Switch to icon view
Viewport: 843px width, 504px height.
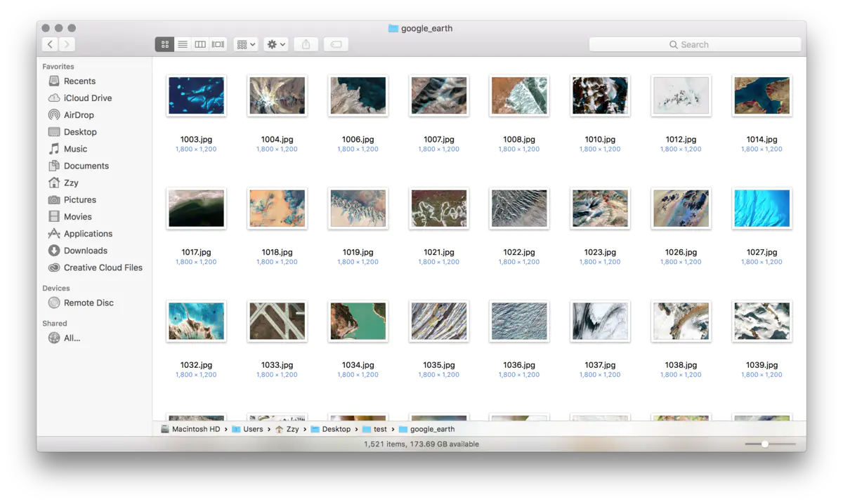pos(164,44)
